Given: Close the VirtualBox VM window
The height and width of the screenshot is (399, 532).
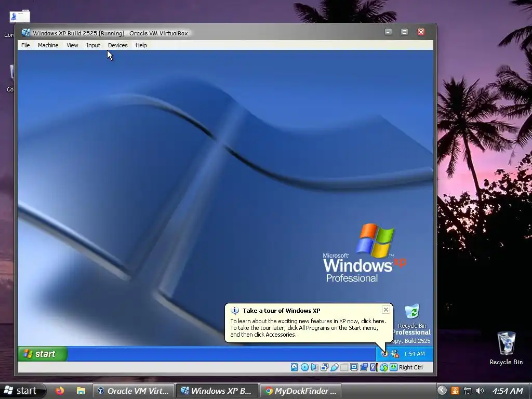Looking at the screenshot, I should pyautogui.click(x=421, y=32).
